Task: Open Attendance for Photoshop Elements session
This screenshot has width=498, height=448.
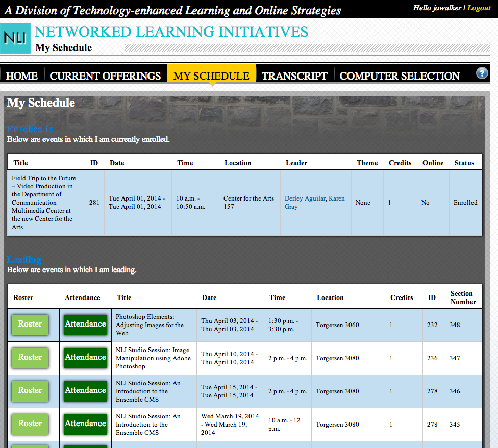Action: click(85, 325)
